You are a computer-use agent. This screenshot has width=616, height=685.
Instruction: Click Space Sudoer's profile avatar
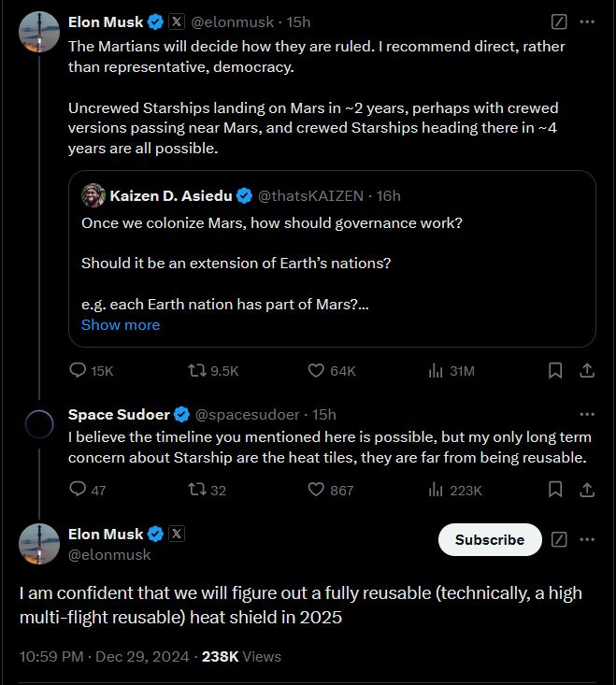[39, 425]
